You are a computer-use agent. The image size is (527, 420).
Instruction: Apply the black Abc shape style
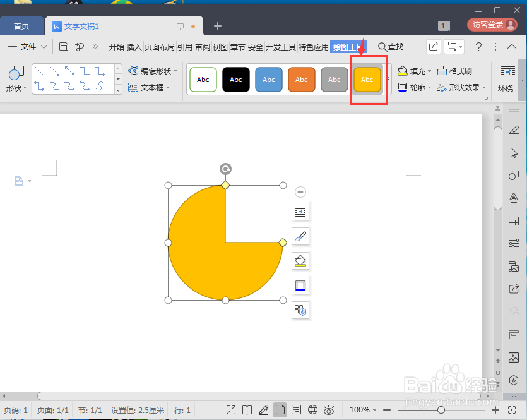click(236, 80)
